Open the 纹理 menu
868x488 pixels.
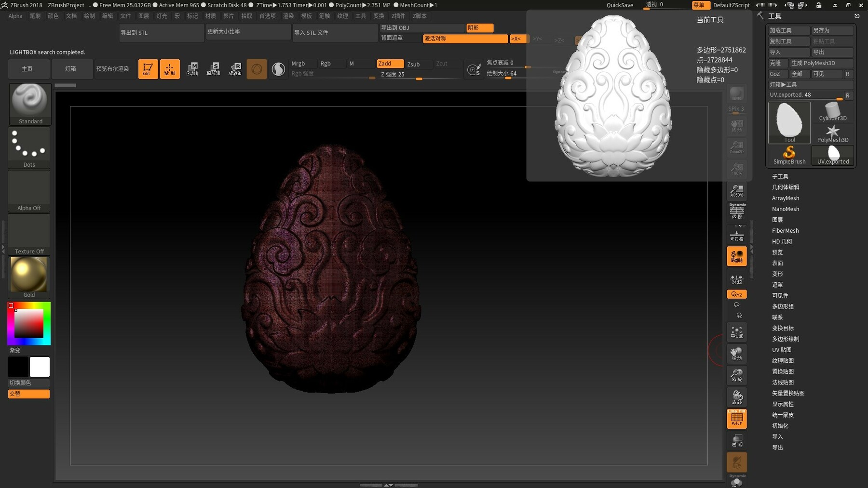point(342,16)
